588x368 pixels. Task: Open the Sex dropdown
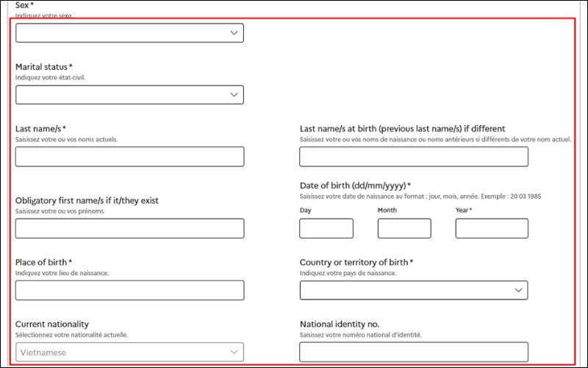coord(129,33)
